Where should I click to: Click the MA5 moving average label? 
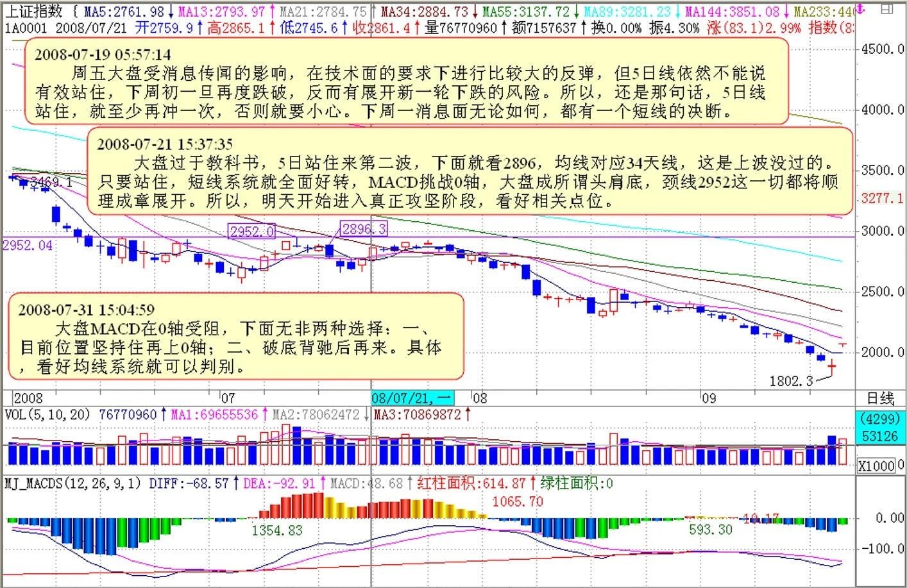click(x=124, y=12)
